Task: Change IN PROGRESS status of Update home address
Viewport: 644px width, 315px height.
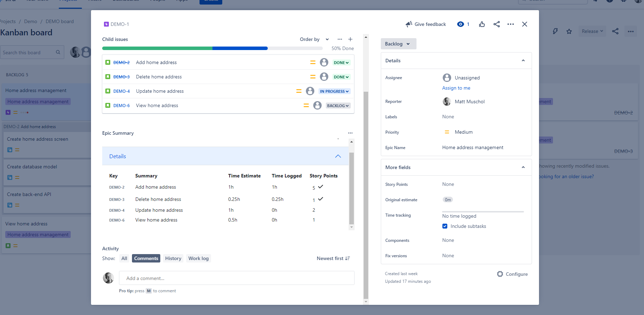Action: coord(334,91)
